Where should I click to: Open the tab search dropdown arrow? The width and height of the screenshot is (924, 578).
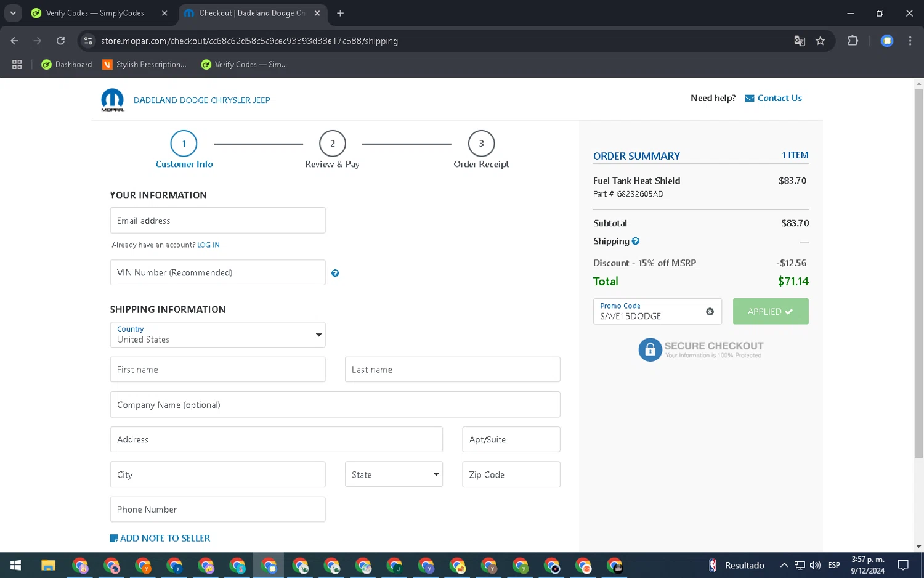click(13, 13)
